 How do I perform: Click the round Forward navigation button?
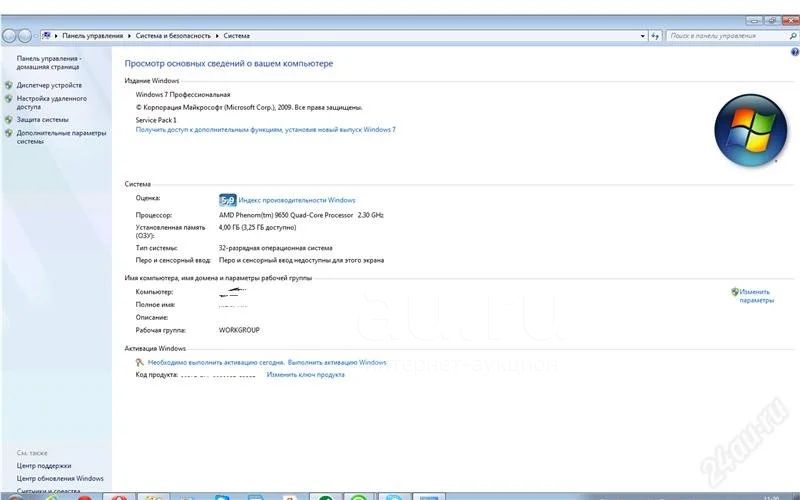point(24,36)
